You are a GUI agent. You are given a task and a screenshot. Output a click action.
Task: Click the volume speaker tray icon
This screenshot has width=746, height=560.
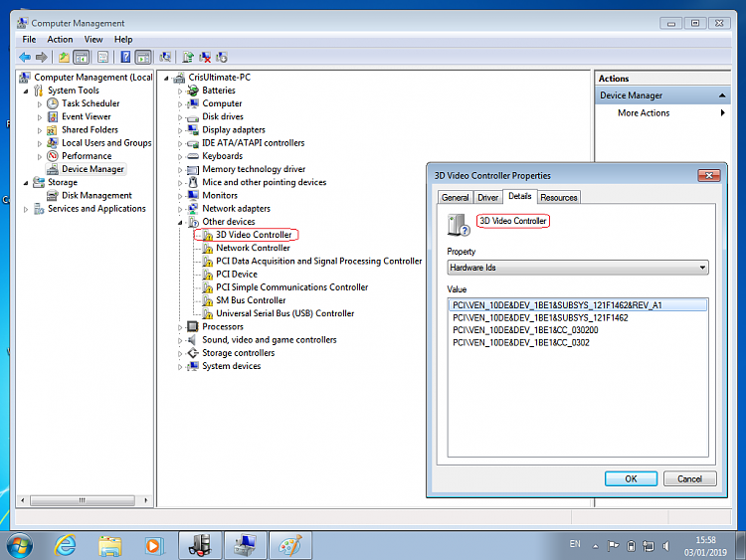tap(666, 546)
